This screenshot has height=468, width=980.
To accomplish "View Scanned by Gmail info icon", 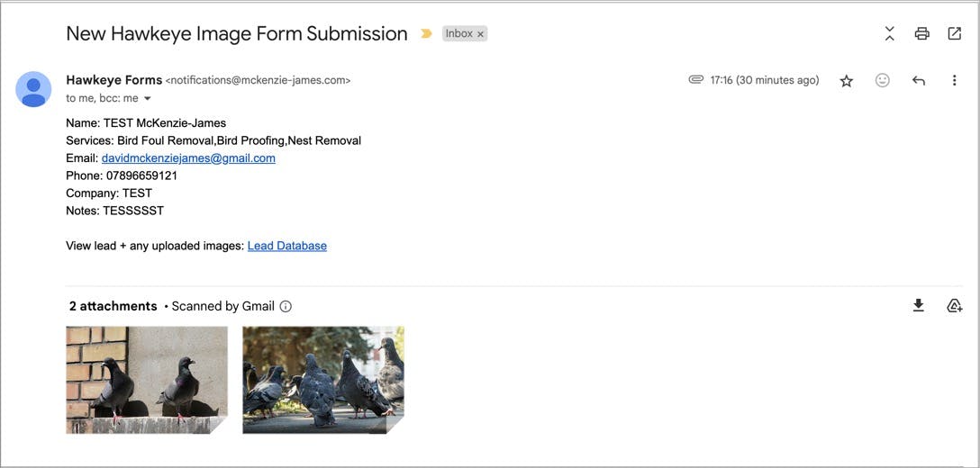I will [286, 306].
